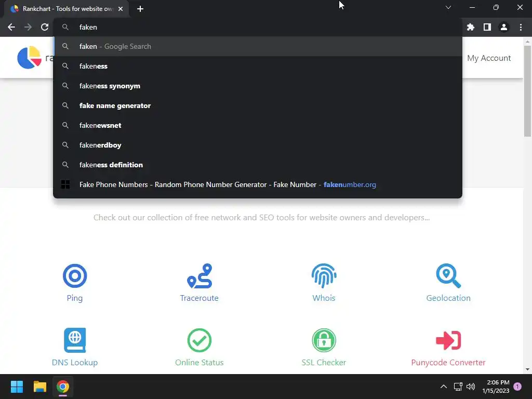Image resolution: width=532 pixels, height=399 pixels.
Task: Open the notification badge in taskbar
Action: tap(517, 387)
